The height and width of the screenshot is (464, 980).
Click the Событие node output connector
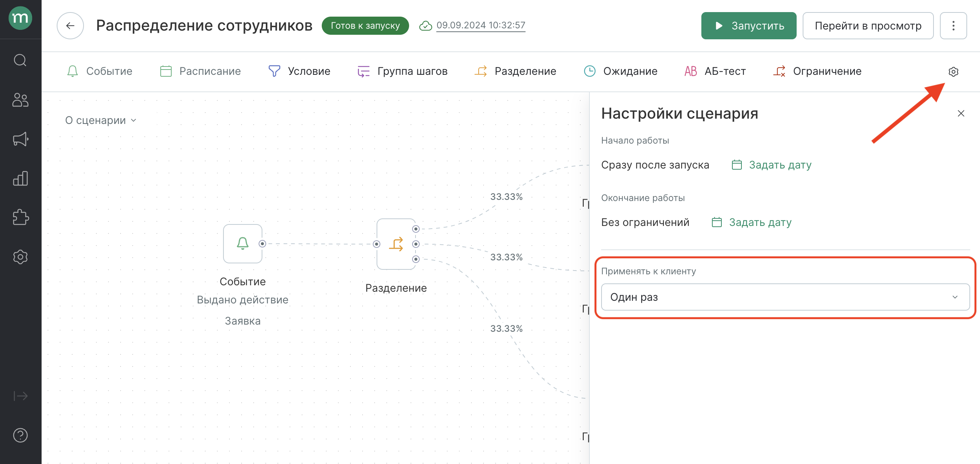pos(262,244)
